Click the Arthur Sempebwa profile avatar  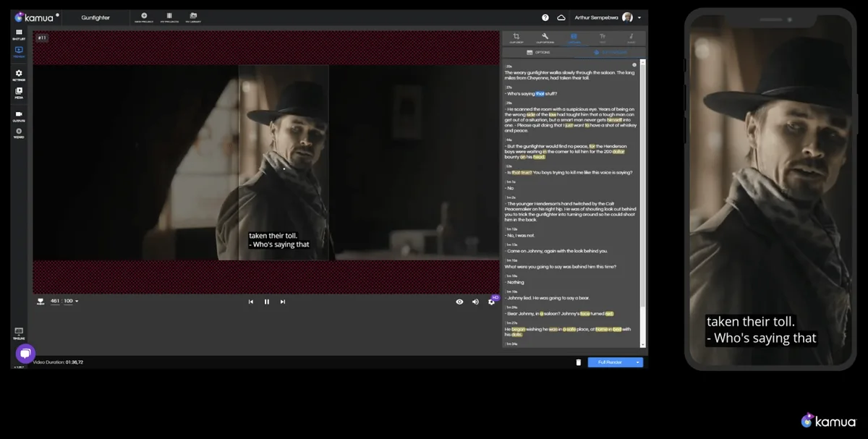pos(627,17)
